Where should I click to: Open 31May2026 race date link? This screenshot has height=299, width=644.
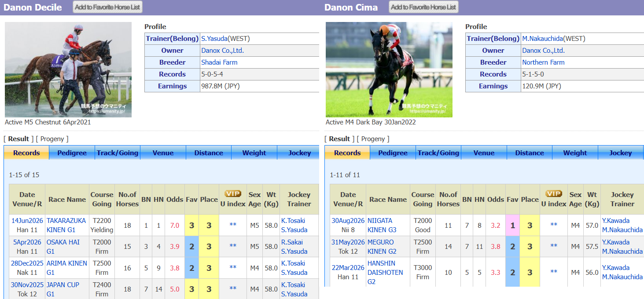[x=348, y=242]
